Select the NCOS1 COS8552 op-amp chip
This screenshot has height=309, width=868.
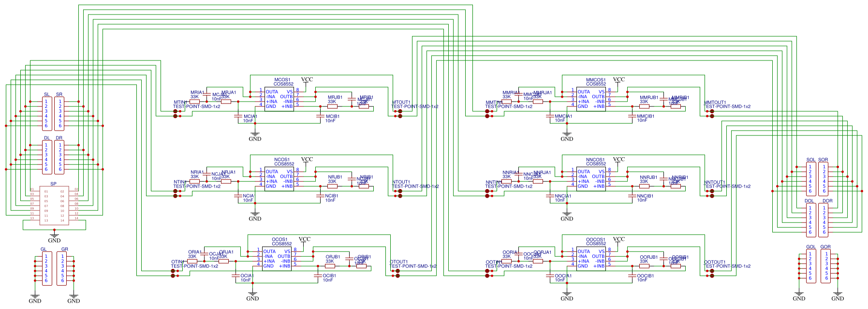tap(279, 178)
